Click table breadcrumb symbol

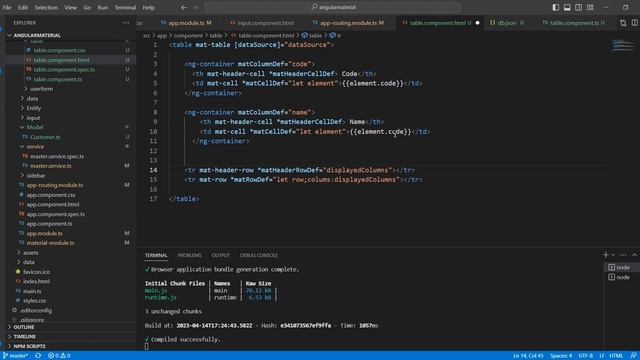click(x=312, y=36)
